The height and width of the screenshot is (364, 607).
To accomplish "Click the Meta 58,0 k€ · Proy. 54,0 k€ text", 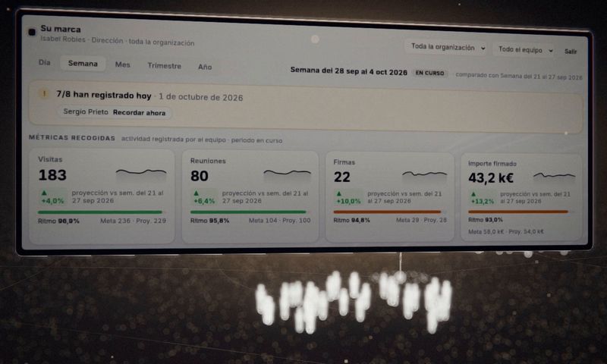I will 506,232.
